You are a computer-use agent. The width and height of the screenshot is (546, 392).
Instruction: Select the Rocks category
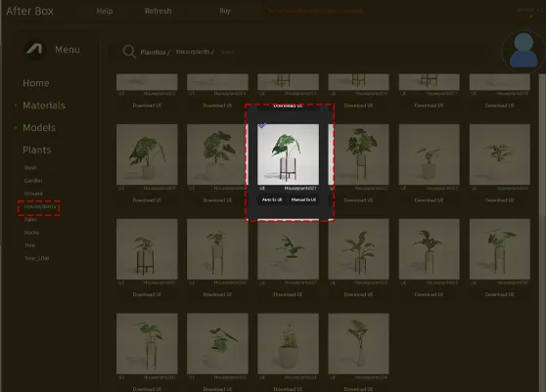[31, 233]
